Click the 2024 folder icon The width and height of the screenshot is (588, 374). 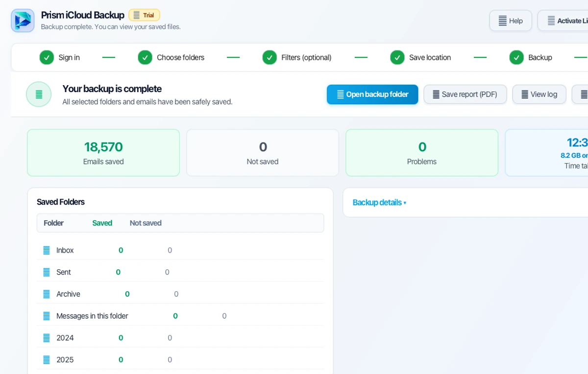(x=47, y=338)
